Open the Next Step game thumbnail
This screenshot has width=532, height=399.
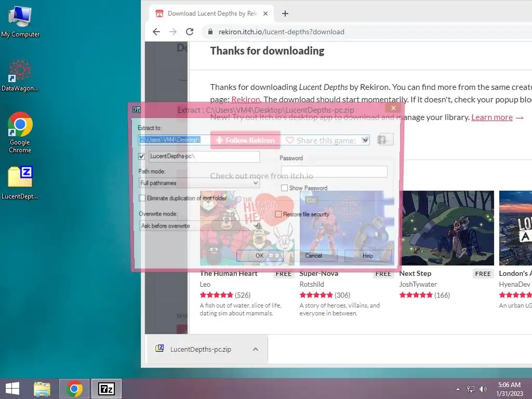447,228
